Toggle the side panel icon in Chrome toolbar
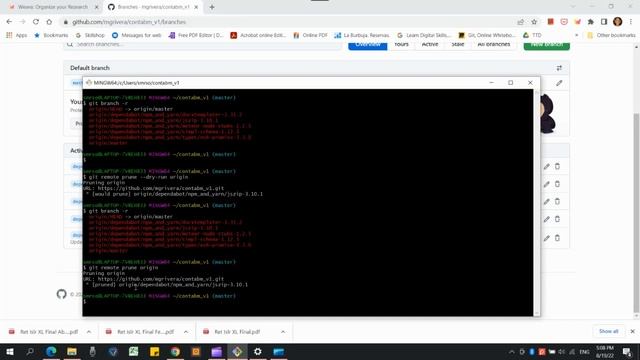This screenshot has width=640, height=360. click(604, 22)
